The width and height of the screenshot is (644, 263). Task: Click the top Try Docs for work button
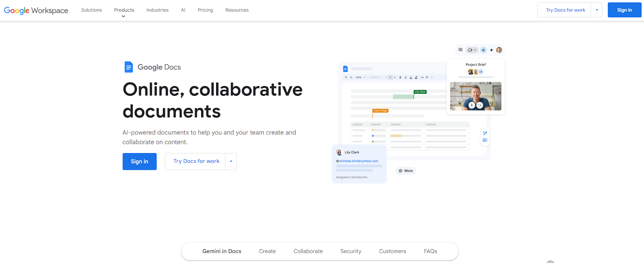pos(564,10)
